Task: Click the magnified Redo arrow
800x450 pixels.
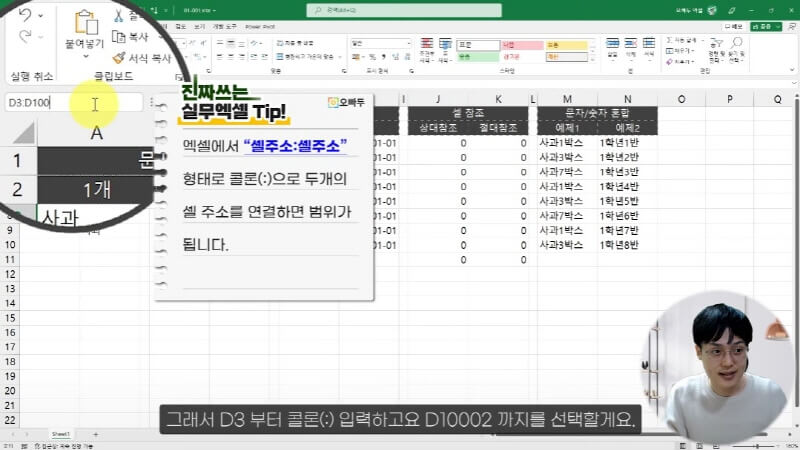Action: point(24,36)
